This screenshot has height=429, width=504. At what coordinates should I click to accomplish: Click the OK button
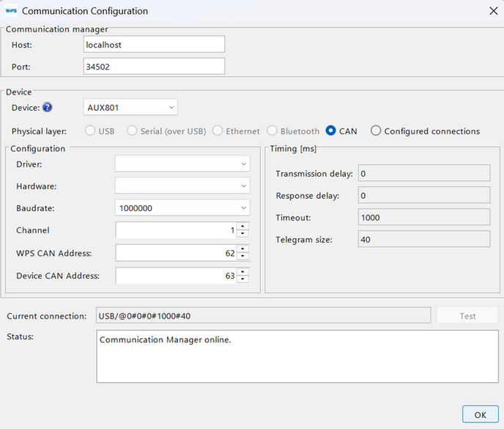[480, 414]
